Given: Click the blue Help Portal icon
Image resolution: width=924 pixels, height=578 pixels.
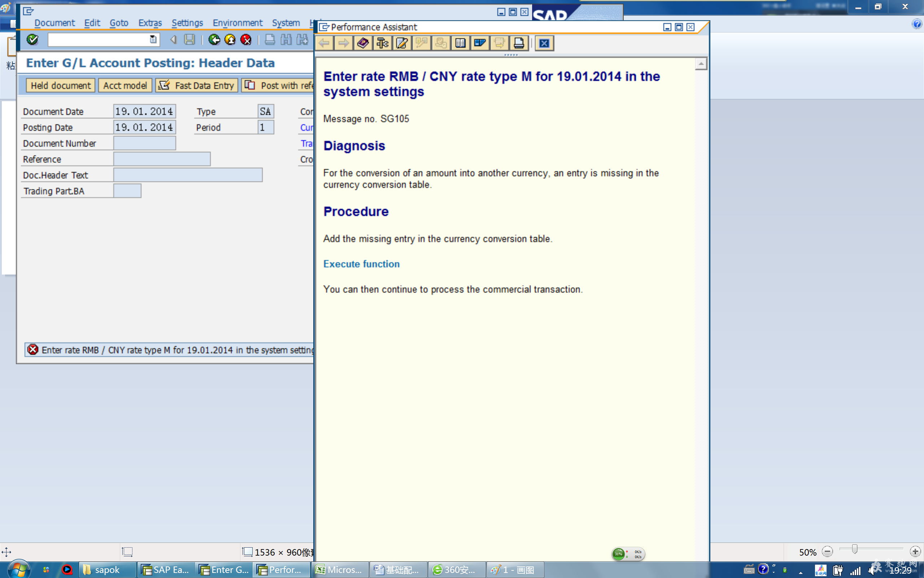Looking at the screenshot, I should 480,43.
